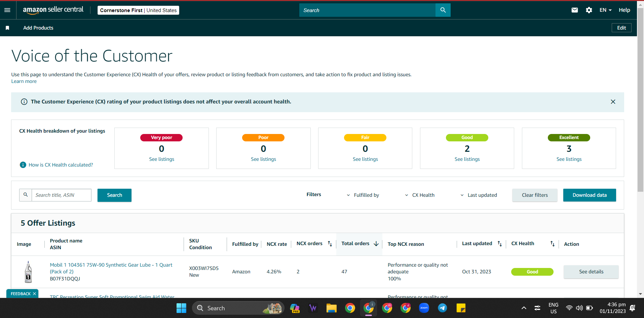This screenshot has height=318, width=644.
Task: Click the Wi-Fi icon in the system tray
Action: click(569, 308)
